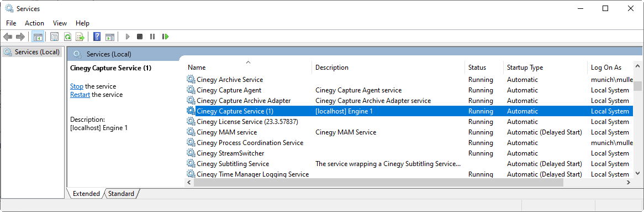The width and height of the screenshot is (644, 212).
Task: Click the Refresh toolbar icon
Action: 67,37
